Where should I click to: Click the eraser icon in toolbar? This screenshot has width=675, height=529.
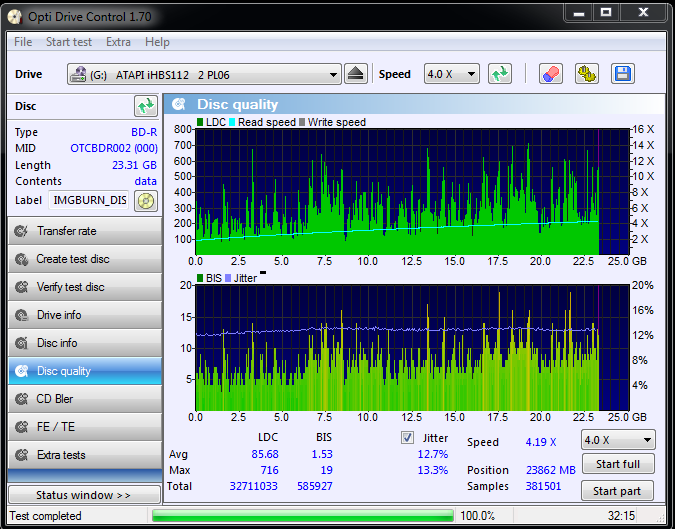point(551,74)
